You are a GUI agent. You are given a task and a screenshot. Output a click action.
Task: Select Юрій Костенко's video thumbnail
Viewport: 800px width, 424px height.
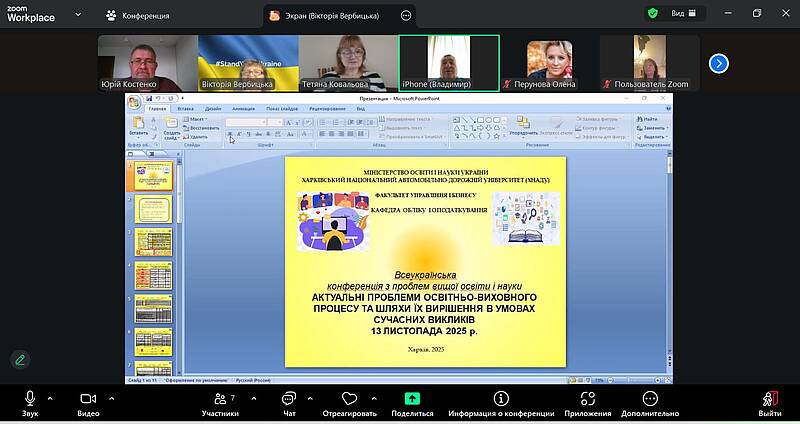point(145,63)
